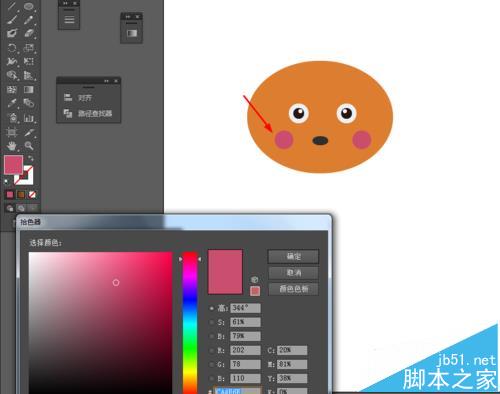
Task: Select the Artboard tool
Action: pos(12,132)
